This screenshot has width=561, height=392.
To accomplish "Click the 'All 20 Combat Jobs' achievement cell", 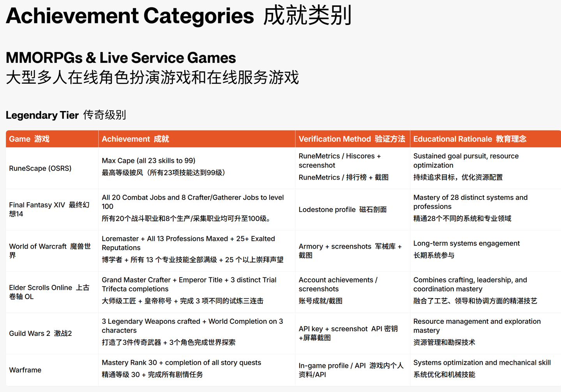I will [197, 210].
